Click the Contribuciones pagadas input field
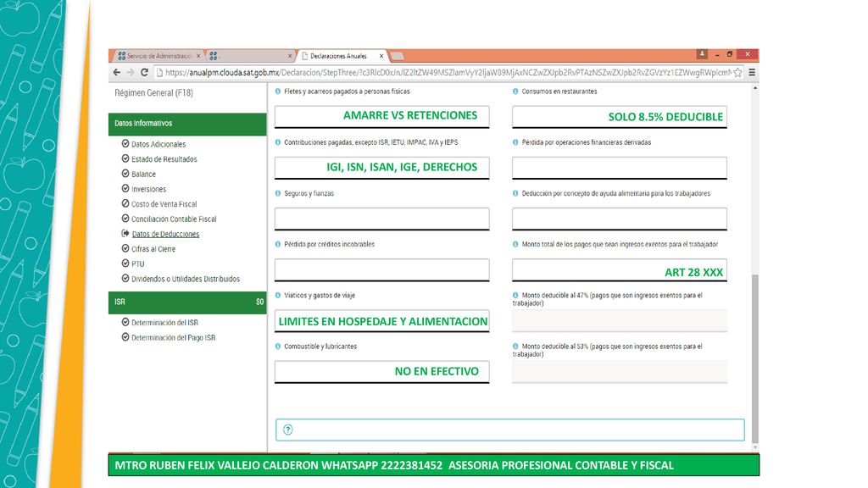 pyautogui.click(x=382, y=168)
